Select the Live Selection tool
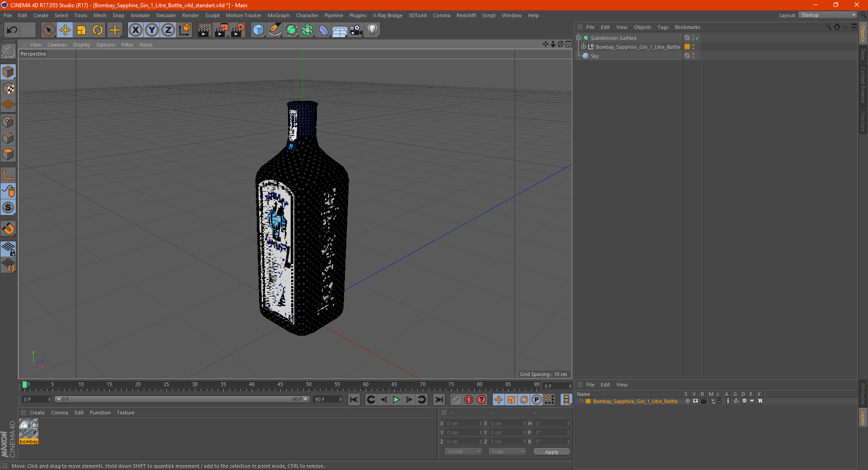Image resolution: width=868 pixels, height=470 pixels. (x=48, y=30)
